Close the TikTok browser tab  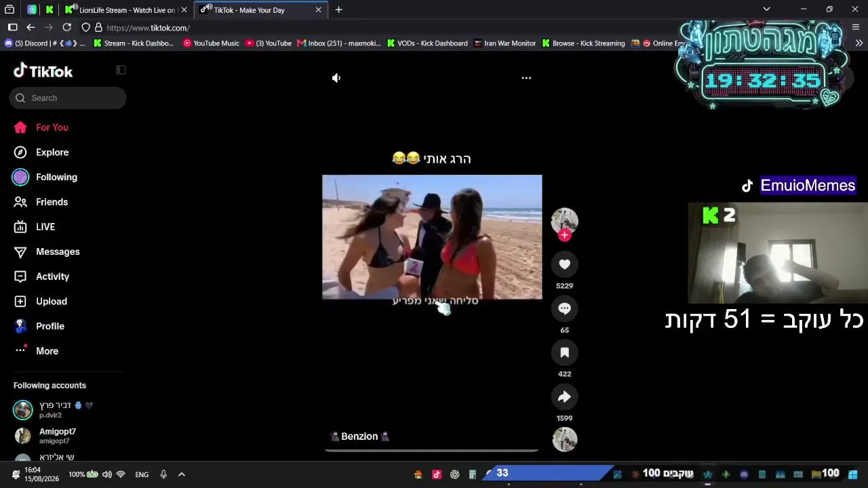319,10
